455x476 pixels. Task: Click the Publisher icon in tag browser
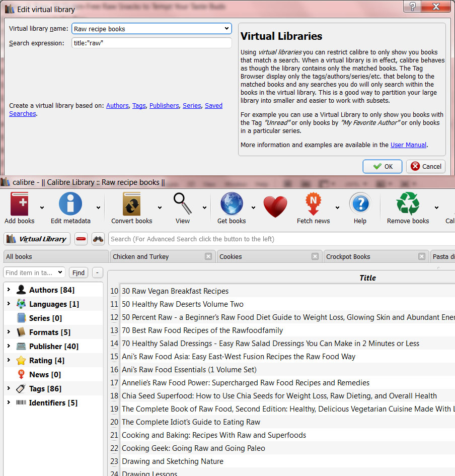pyautogui.click(x=21, y=346)
